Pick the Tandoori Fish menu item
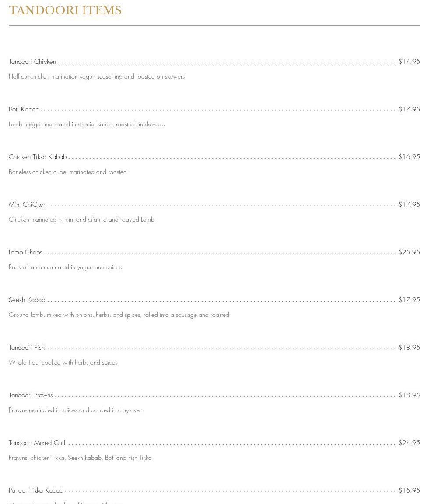The height and width of the screenshot is (504, 428). click(27, 348)
